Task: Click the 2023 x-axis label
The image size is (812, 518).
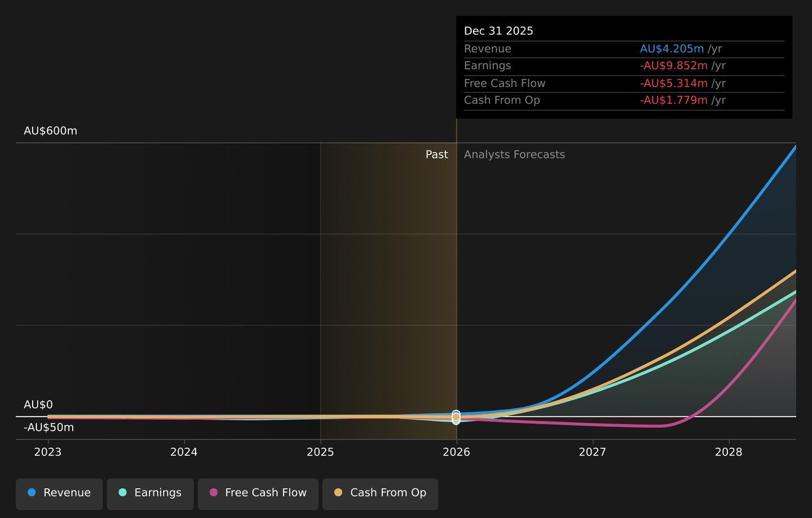Action: click(x=48, y=452)
